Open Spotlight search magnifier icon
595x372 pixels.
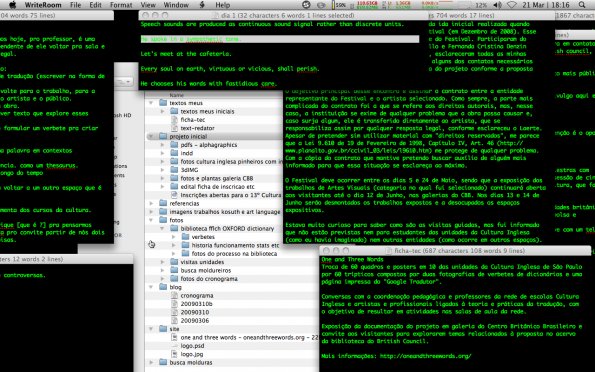point(582,5)
